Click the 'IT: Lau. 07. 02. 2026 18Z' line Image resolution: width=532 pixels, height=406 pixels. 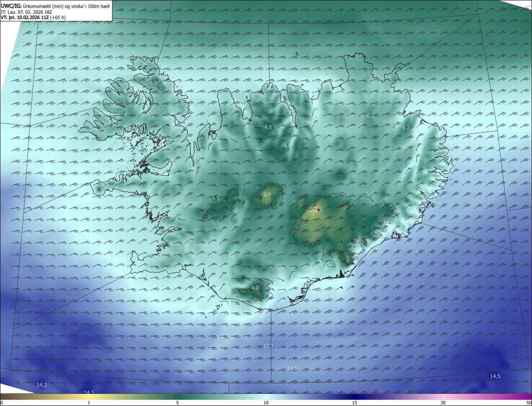pyautogui.click(x=27, y=12)
